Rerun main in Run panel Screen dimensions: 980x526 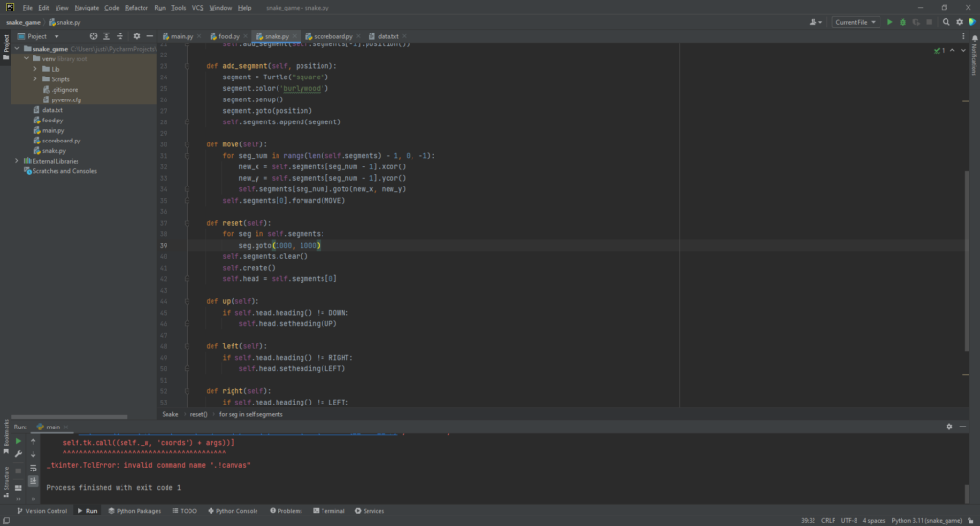(x=18, y=441)
